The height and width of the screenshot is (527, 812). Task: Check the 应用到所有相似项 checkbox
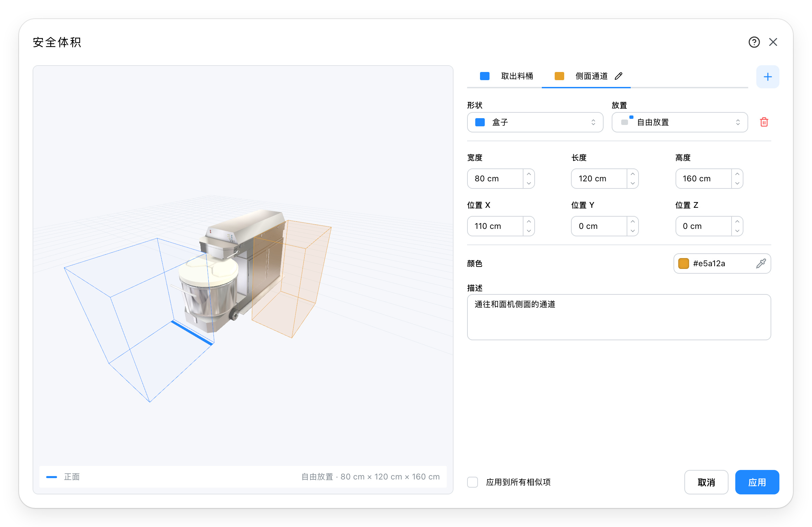pyautogui.click(x=473, y=482)
